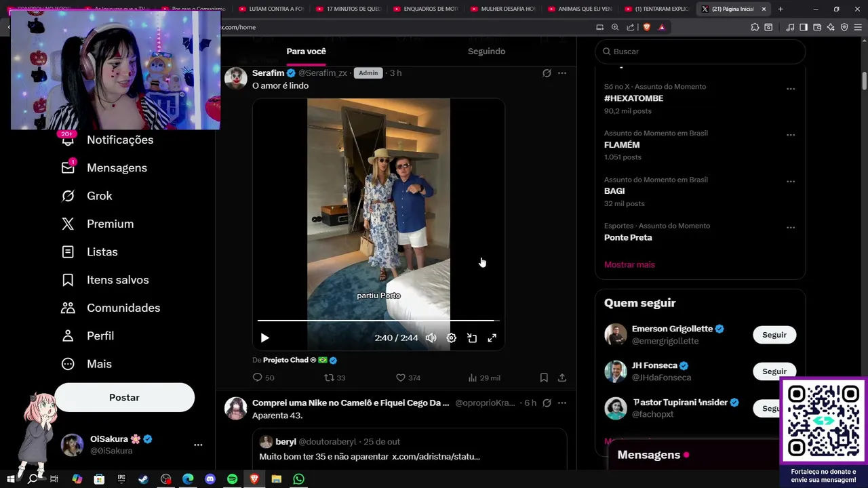868x488 pixels.
Task: Open options for Ponte Preta trend
Action: (x=791, y=228)
